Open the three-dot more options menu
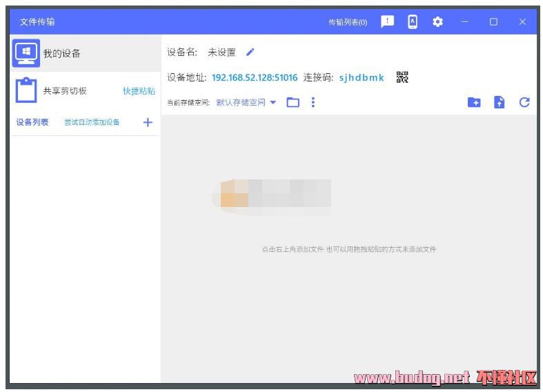Screen dimensions: 543x392 point(313,102)
